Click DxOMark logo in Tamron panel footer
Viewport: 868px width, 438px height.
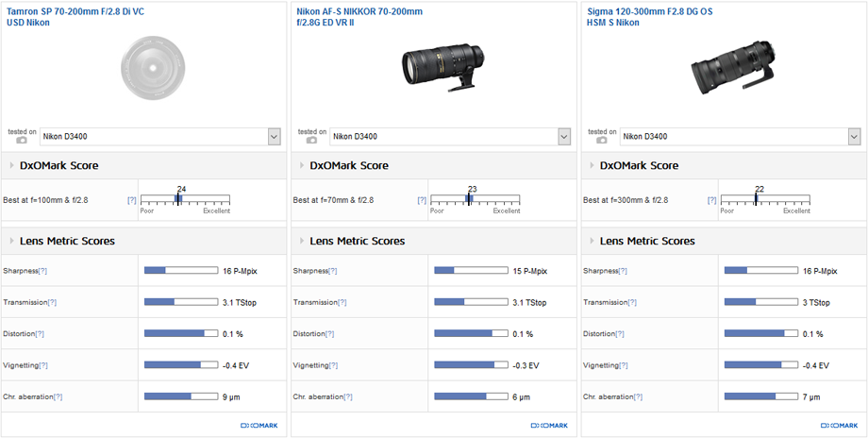click(x=259, y=426)
